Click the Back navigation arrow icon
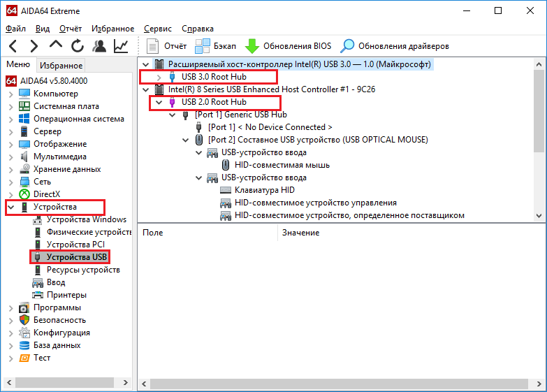 pos(13,46)
